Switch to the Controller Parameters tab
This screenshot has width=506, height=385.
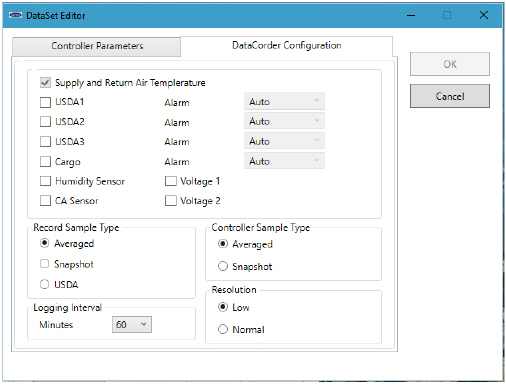tap(97, 46)
